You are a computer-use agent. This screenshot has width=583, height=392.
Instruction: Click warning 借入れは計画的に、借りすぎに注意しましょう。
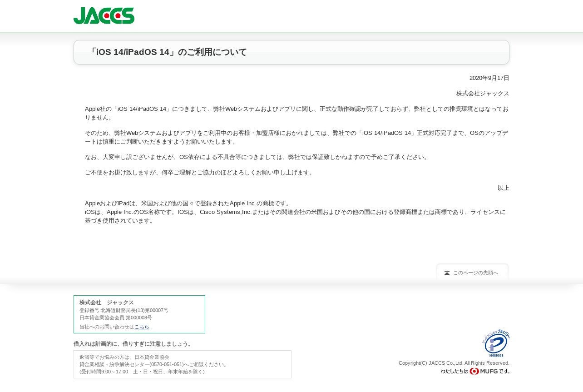click(x=133, y=344)
